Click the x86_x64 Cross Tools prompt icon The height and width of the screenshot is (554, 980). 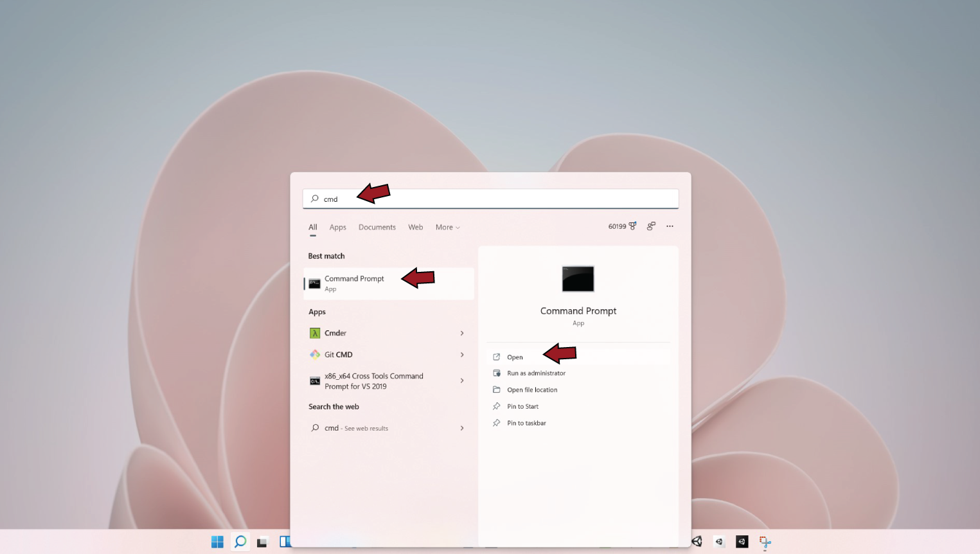coord(315,381)
